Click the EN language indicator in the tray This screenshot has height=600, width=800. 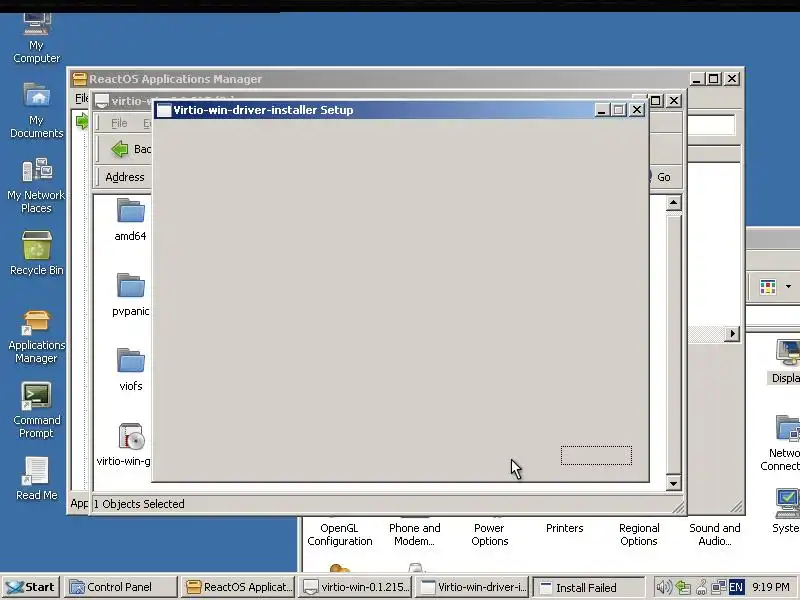736,587
